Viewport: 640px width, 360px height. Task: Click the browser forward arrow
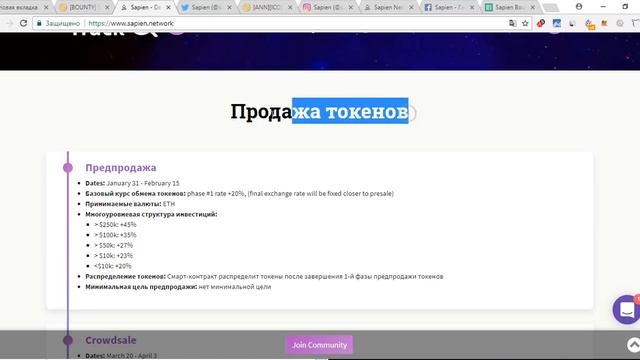coord(9,23)
